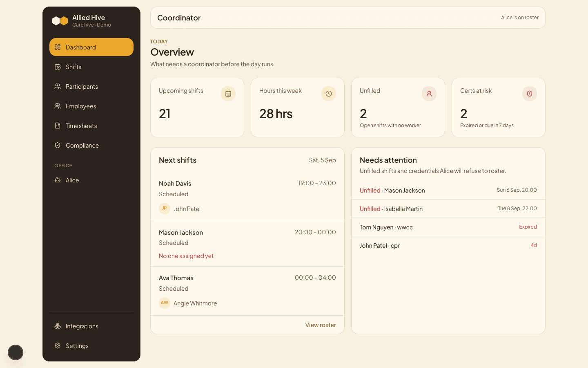Click 'Expired or due in 7 days' caption
Image resolution: width=588 pixels, height=368 pixels.
pos(487,126)
